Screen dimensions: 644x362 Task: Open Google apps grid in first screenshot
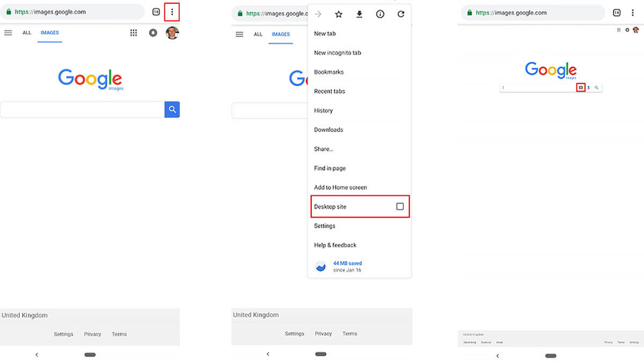pos(134,33)
